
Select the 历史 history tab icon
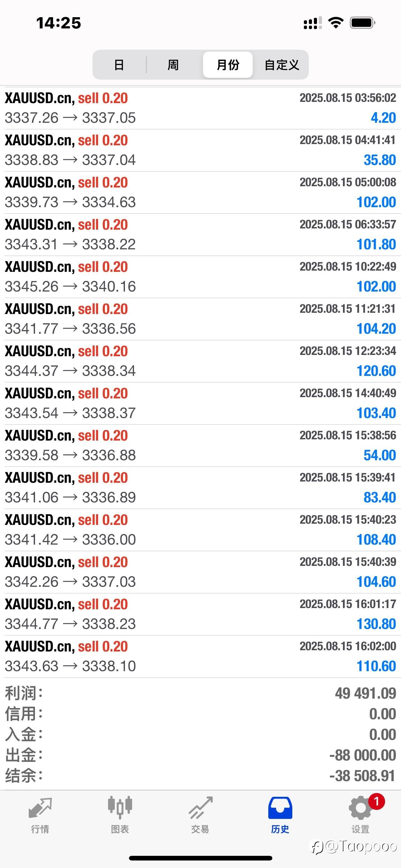tap(280, 808)
